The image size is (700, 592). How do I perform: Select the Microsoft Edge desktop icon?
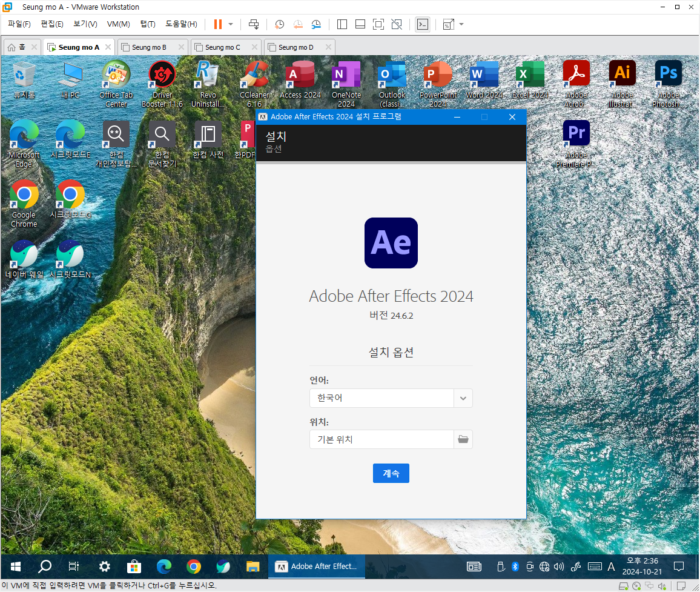click(x=24, y=144)
